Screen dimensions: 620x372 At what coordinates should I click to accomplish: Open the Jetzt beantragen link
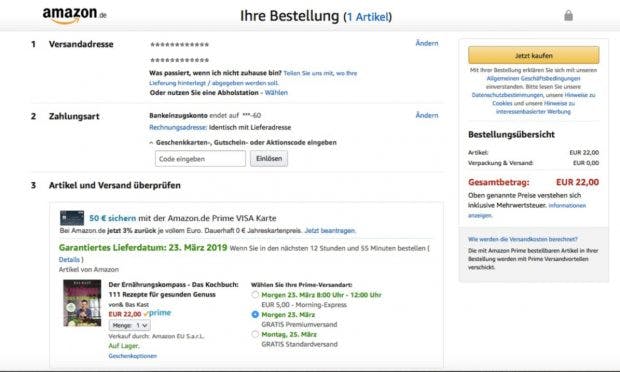pyautogui.click(x=330, y=230)
